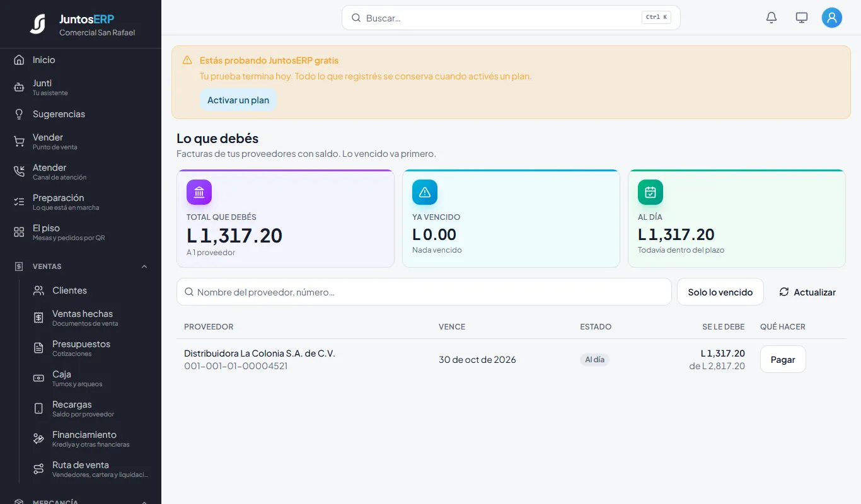Click the monitor display icon in header
The width and height of the screenshot is (861, 504).
click(x=802, y=18)
